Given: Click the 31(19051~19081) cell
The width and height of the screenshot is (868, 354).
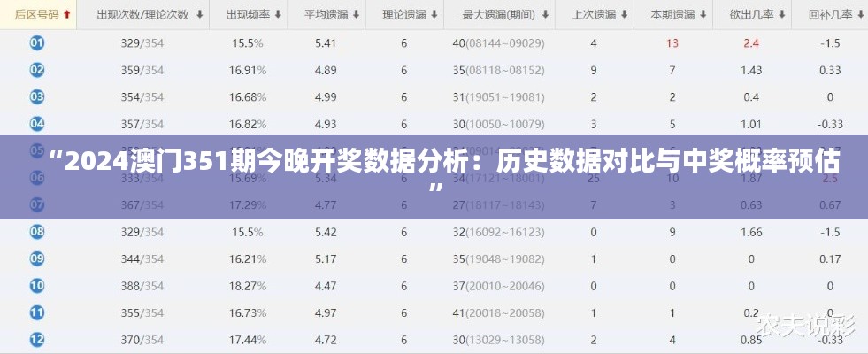Looking at the screenshot, I should click(499, 97).
